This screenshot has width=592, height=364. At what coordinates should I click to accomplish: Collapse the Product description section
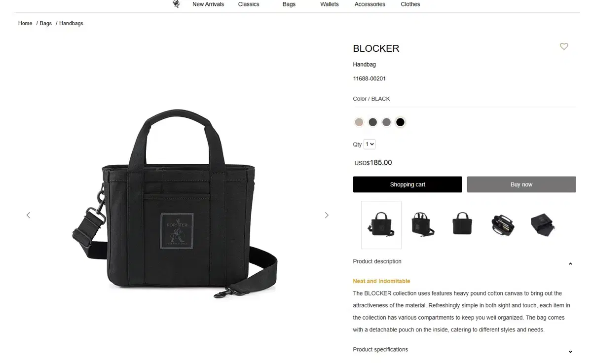tap(570, 264)
